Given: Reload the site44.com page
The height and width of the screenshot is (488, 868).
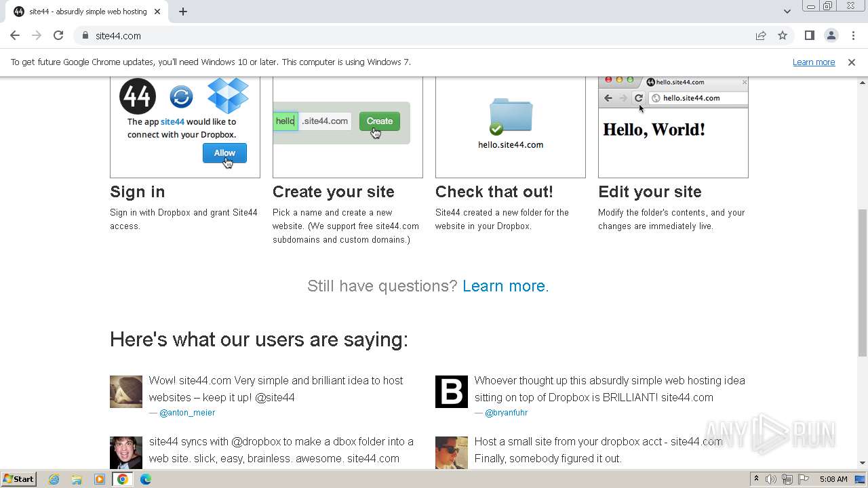Looking at the screenshot, I should click(58, 35).
